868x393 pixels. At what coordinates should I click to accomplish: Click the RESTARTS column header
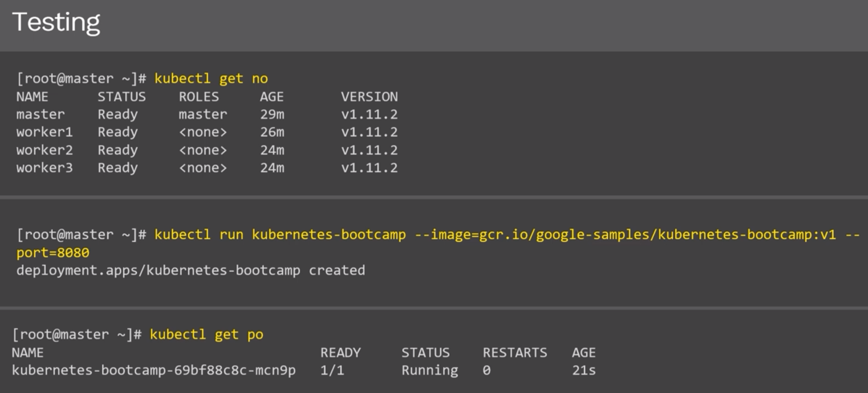515,353
